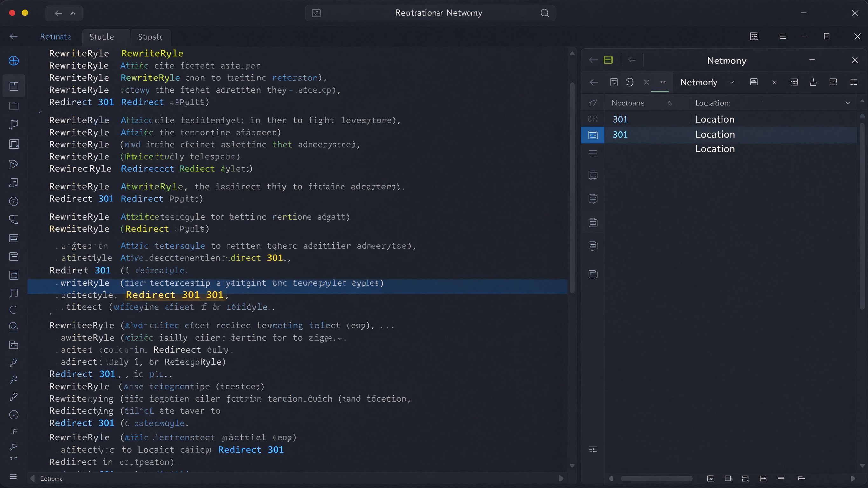Click the Netmony panel horizontal scrollbar
This screenshot has width=868, height=488.
coord(656,478)
